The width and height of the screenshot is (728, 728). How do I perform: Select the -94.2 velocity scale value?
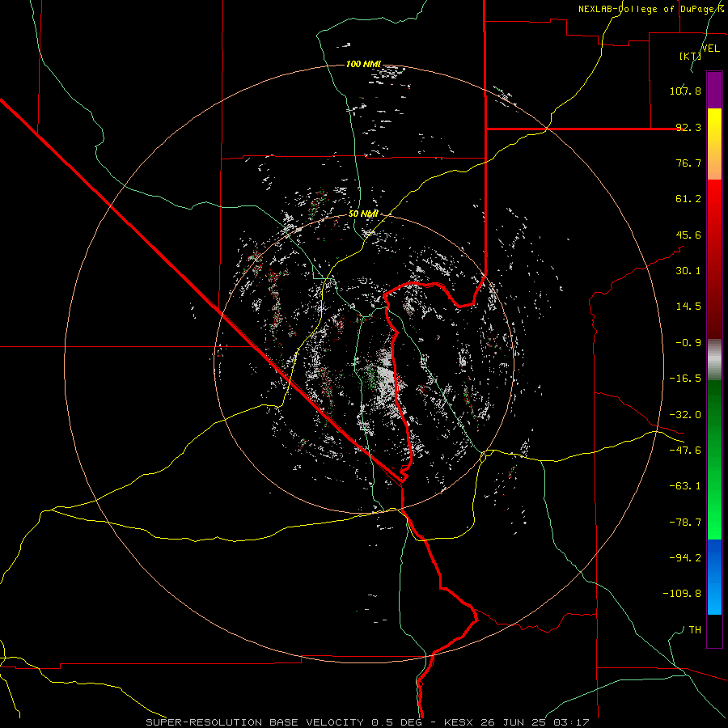[685, 558]
